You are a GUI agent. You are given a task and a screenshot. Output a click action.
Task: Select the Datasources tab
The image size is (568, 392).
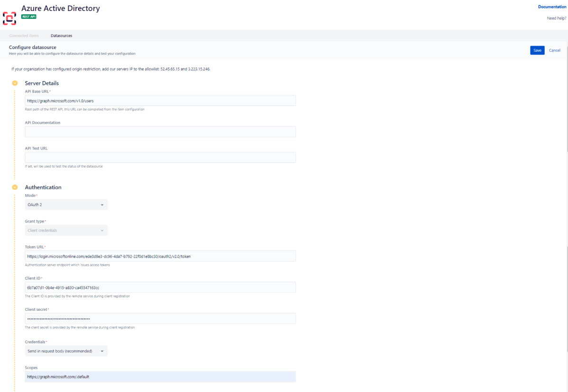(x=61, y=36)
